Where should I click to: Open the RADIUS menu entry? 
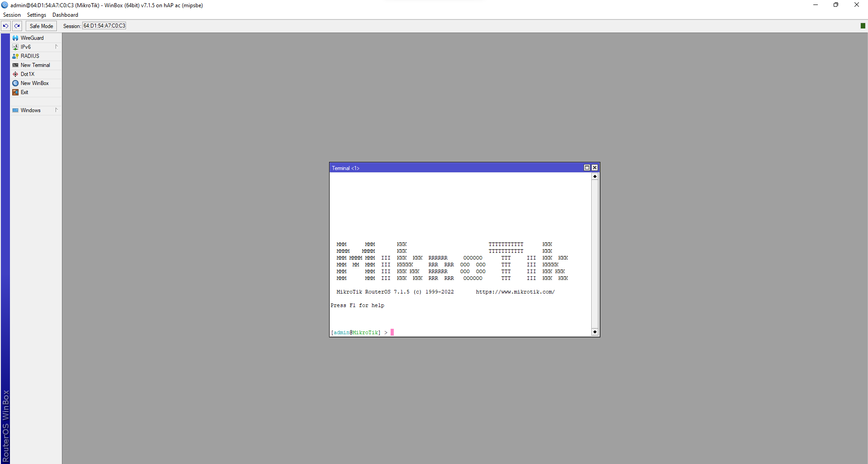pos(36,56)
